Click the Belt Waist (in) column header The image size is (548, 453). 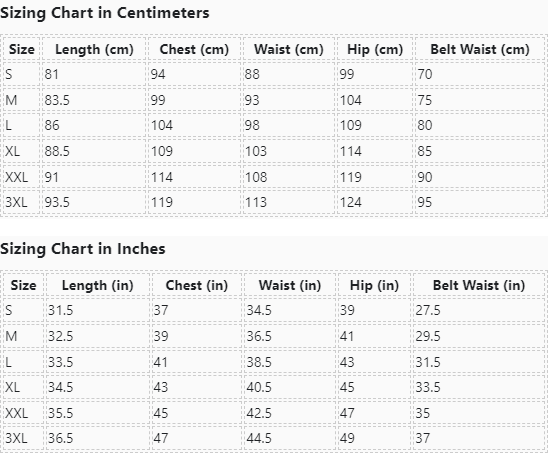coord(479,285)
